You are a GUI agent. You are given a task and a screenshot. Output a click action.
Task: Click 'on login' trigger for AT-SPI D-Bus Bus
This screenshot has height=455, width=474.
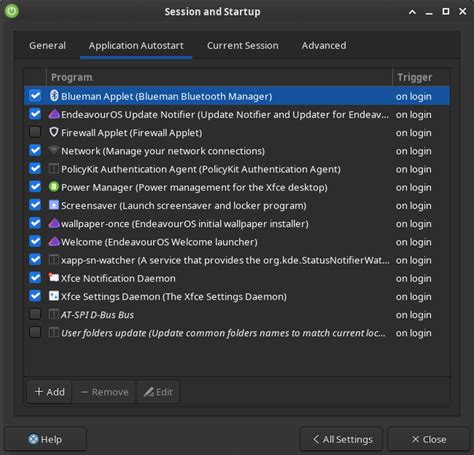tap(413, 315)
